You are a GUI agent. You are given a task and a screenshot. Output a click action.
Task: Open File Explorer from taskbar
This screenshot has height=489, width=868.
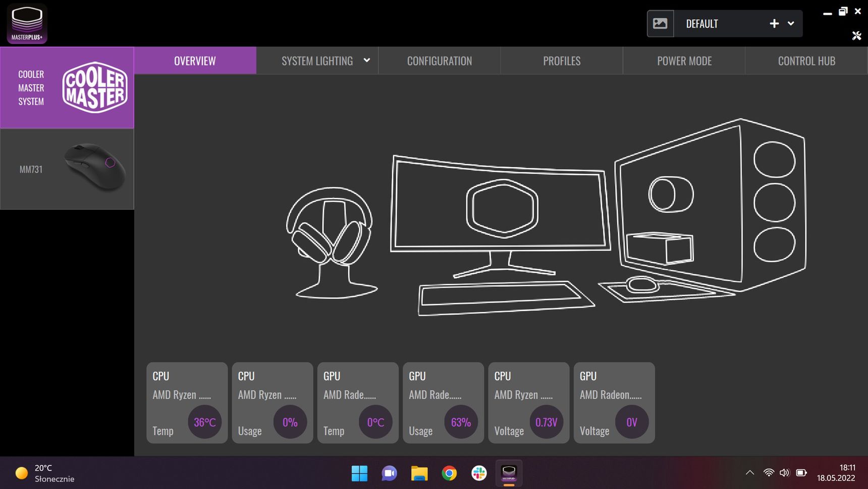[419, 473]
